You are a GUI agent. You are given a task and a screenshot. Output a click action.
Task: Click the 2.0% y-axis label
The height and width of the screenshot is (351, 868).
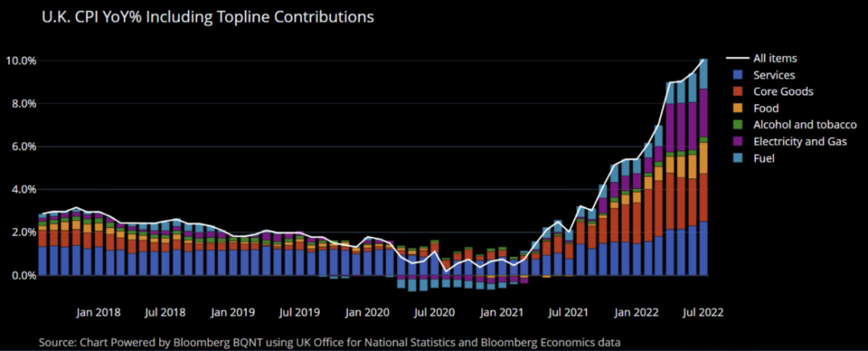[x=23, y=232]
